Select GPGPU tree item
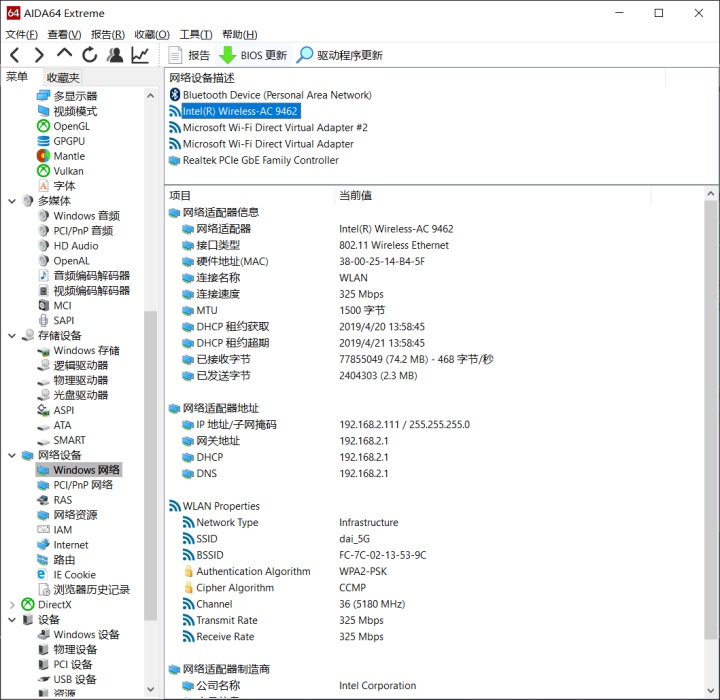 (61, 141)
